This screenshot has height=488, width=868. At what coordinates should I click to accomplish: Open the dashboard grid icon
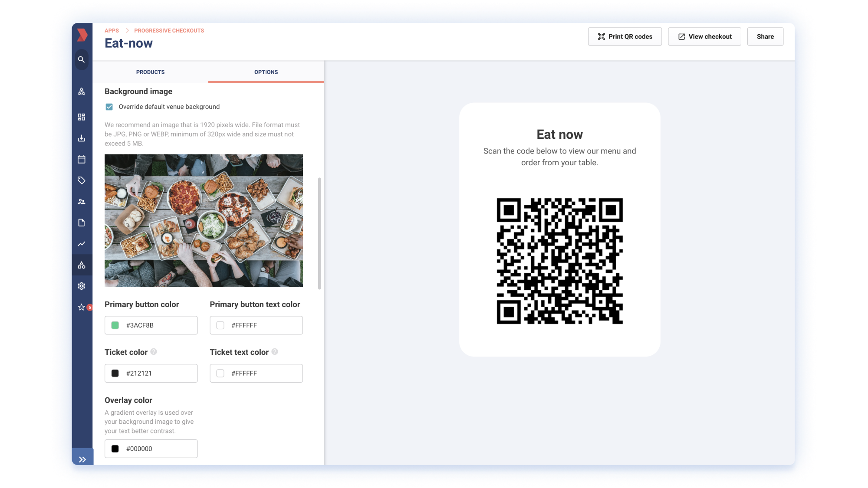(x=82, y=117)
